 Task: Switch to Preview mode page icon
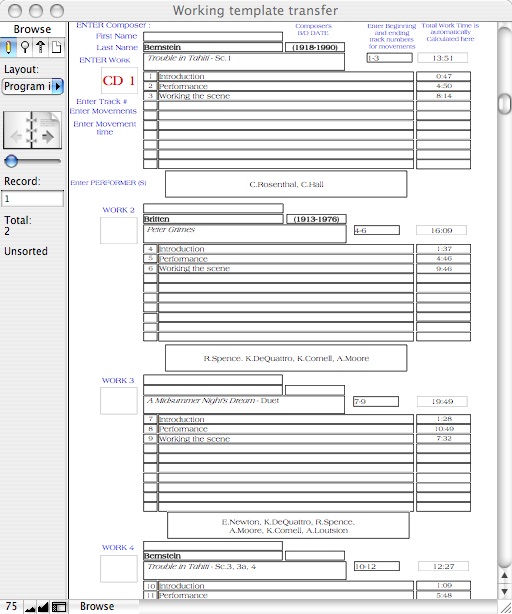56,47
